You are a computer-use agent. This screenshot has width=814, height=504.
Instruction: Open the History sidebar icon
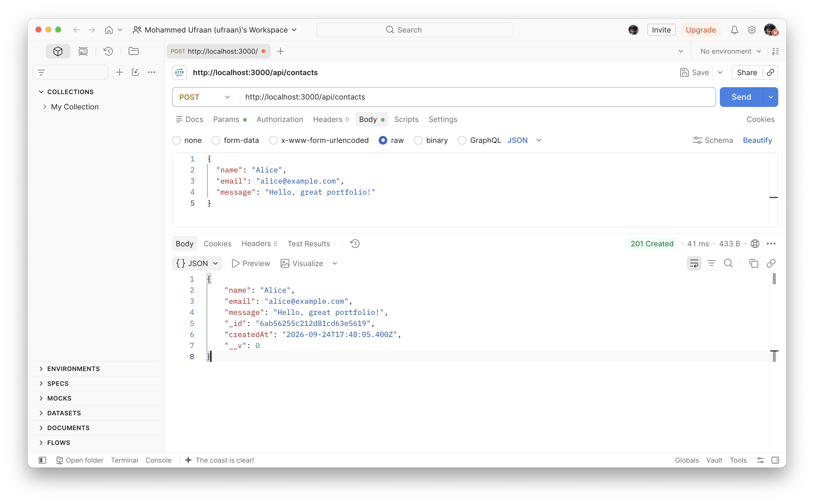tap(108, 51)
